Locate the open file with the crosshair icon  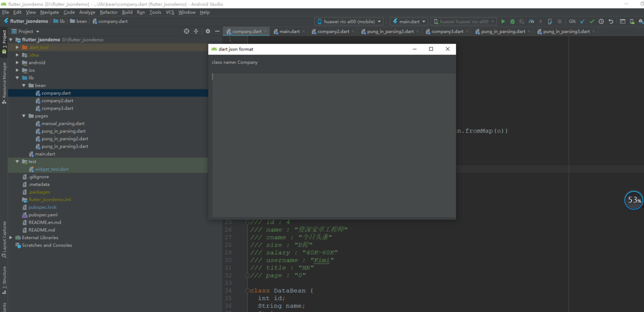click(x=186, y=31)
